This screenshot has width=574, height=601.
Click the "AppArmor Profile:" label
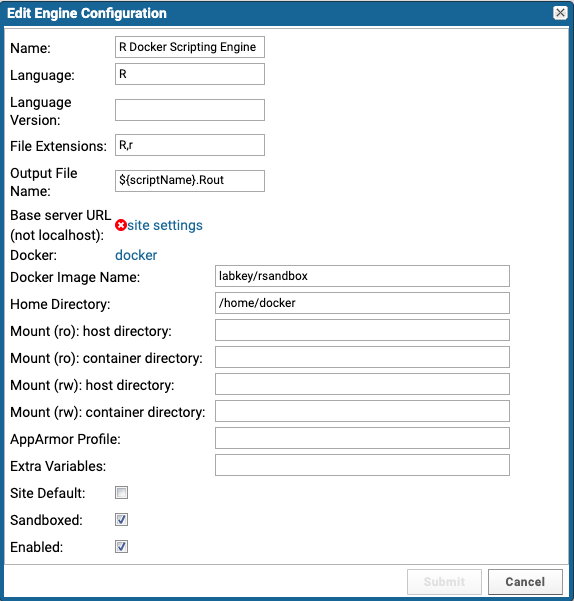pos(65,439)
